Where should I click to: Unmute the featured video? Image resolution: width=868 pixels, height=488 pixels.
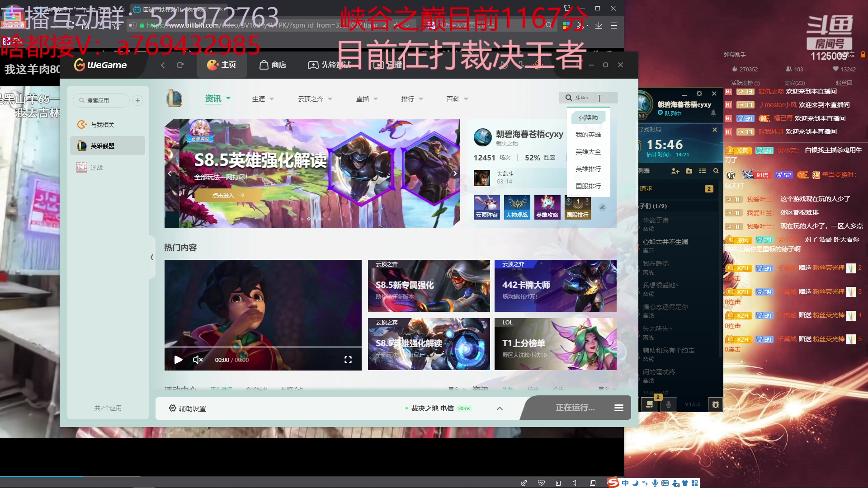[198, 360]
